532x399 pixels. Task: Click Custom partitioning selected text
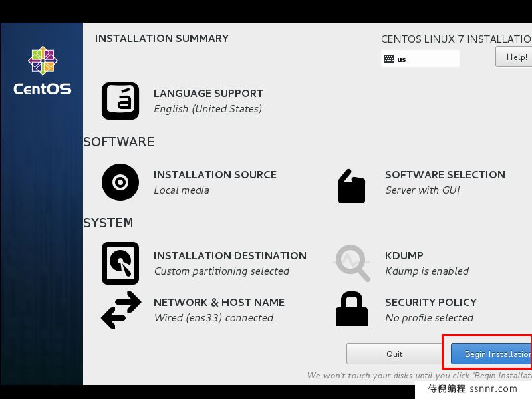pos(221,271)
